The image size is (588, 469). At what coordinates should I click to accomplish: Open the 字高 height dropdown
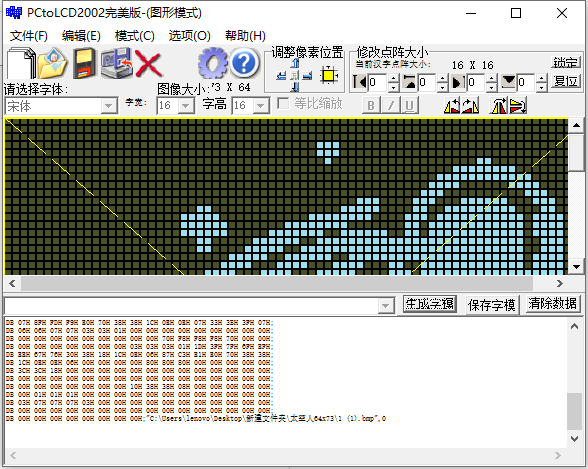pyautogui.click(x=260, y=106)
